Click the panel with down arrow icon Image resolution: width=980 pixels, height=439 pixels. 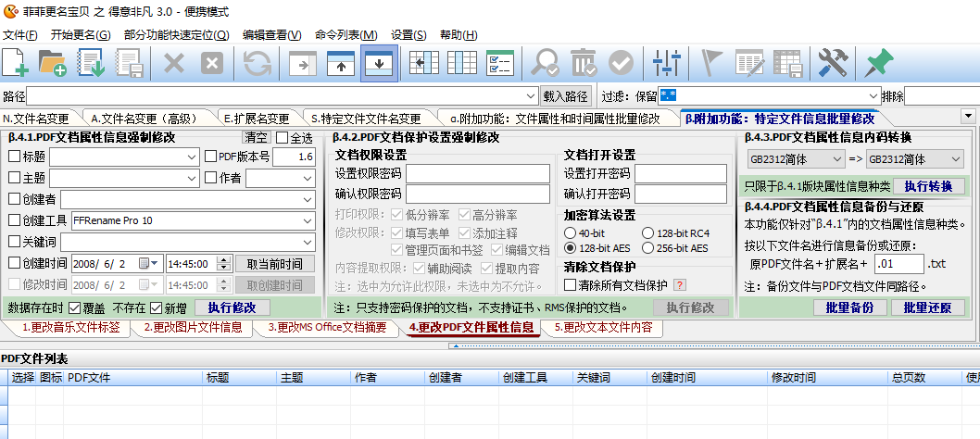[x=379, y=63]
